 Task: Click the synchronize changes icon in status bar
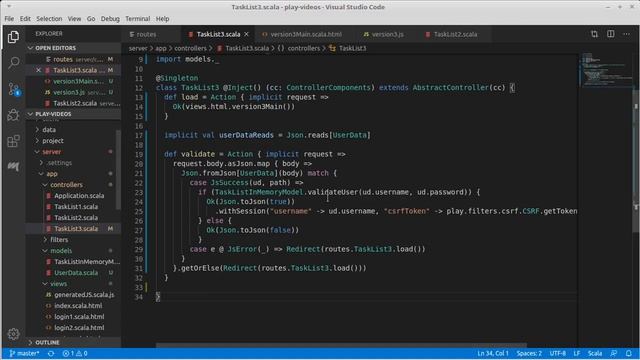(x=51, y=353)
